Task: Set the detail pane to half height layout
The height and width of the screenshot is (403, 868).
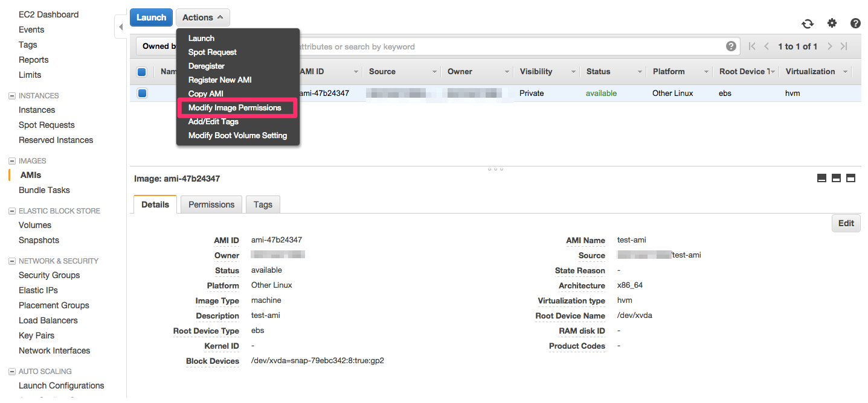Action: [836, 178]
